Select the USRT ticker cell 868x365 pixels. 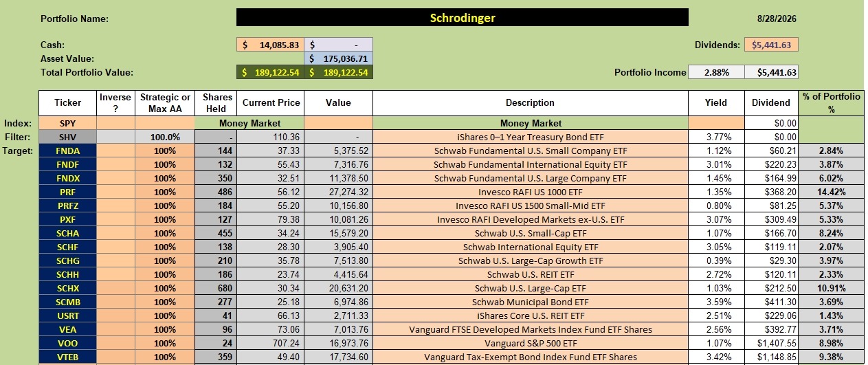[67, 316]
